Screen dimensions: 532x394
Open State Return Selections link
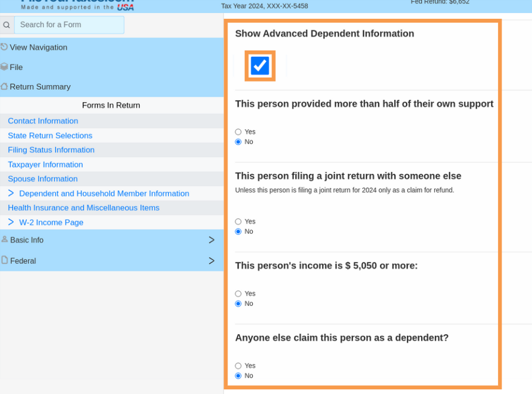(50, 136)
